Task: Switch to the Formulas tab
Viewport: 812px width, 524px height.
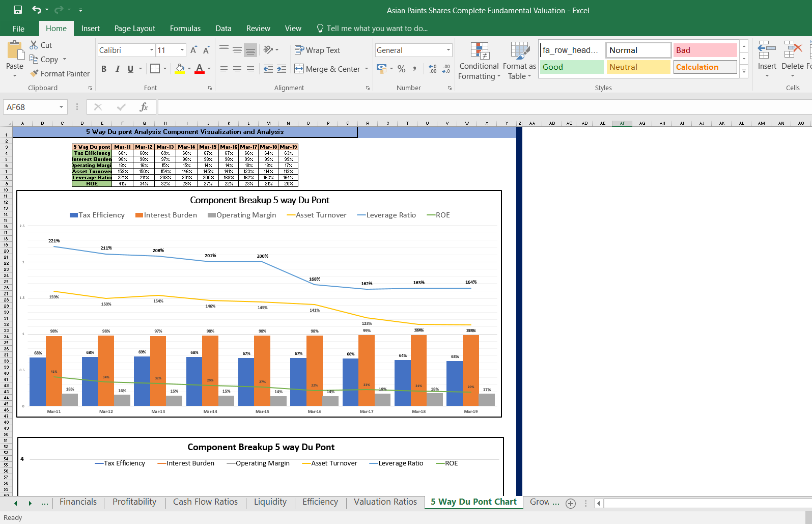Action: [185, 29]
